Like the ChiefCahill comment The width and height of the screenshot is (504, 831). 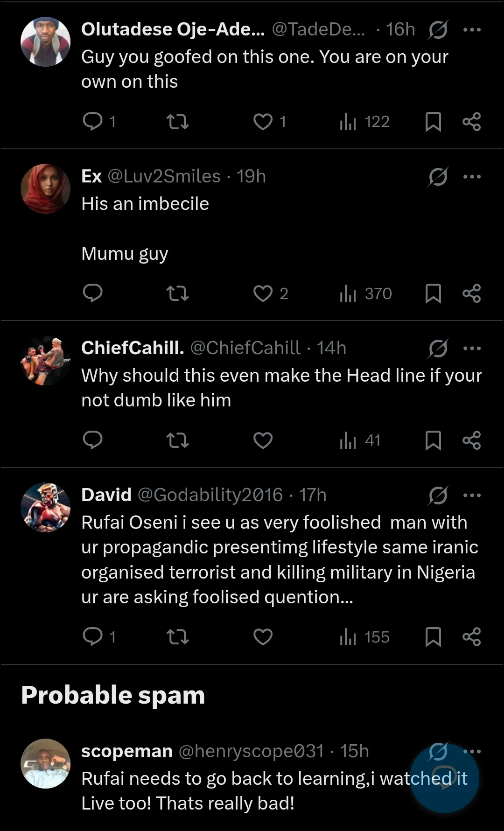(x=263, y=440)
